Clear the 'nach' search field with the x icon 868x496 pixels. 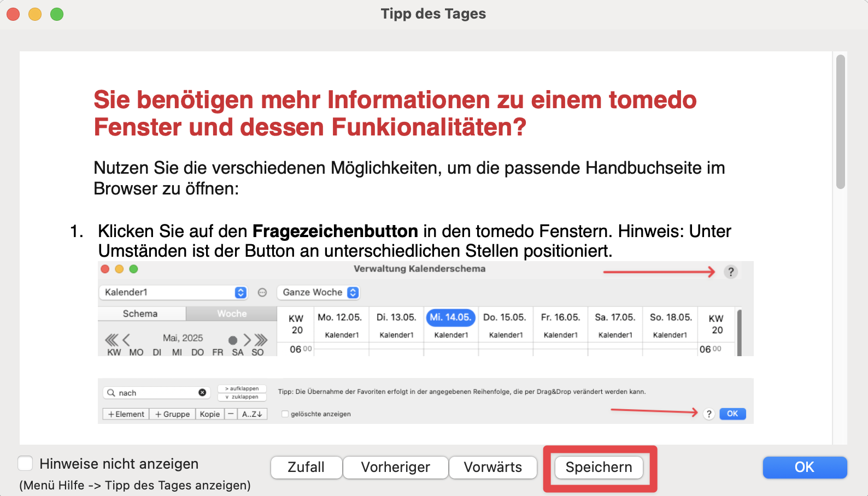coord(202,393)
